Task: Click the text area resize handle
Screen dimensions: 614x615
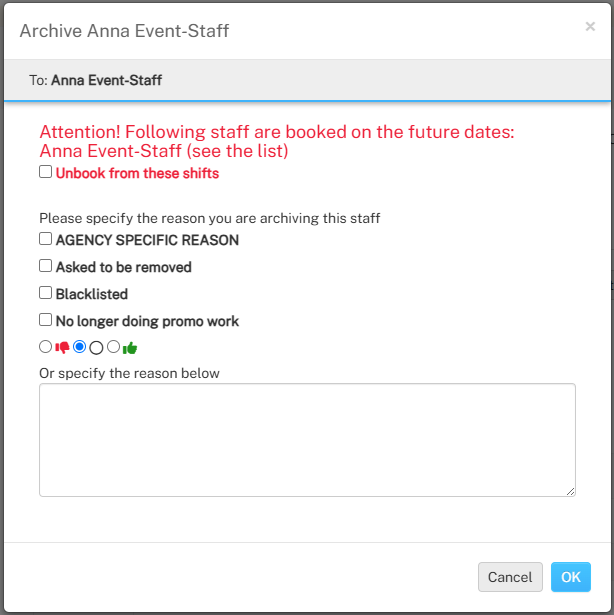Action: click(570, 491)
